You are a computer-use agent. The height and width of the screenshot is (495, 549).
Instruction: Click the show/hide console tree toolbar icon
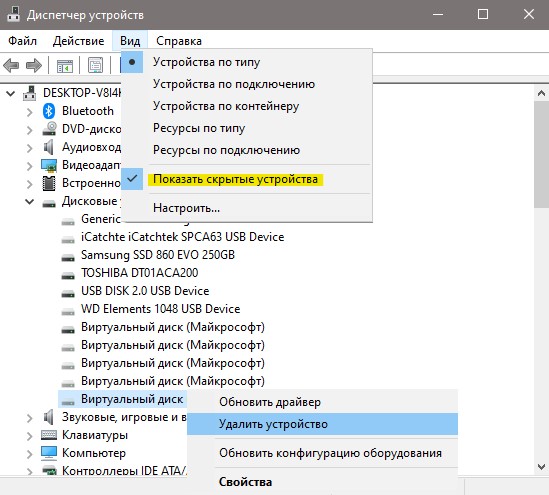coord(65,65)
